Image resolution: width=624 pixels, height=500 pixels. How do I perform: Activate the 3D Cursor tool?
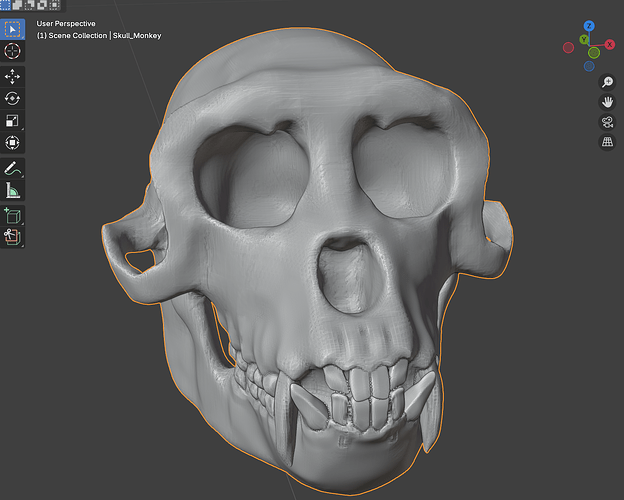click(x=12, y=51)
